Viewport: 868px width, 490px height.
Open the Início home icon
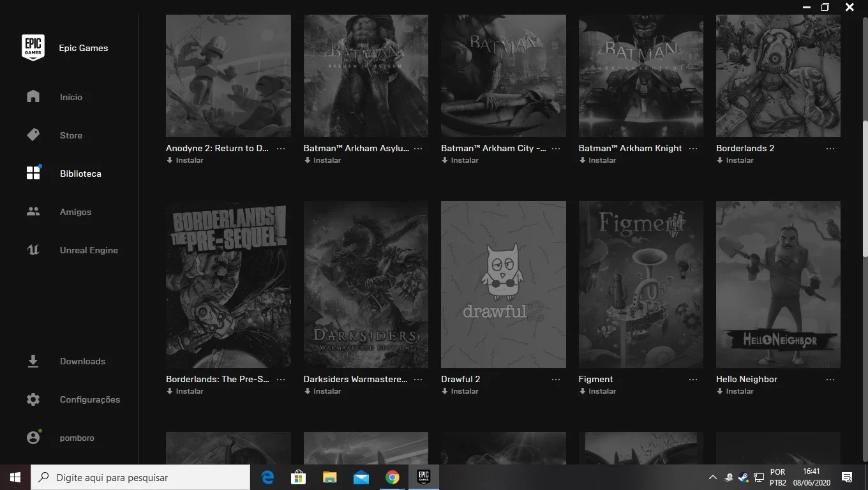33,96
